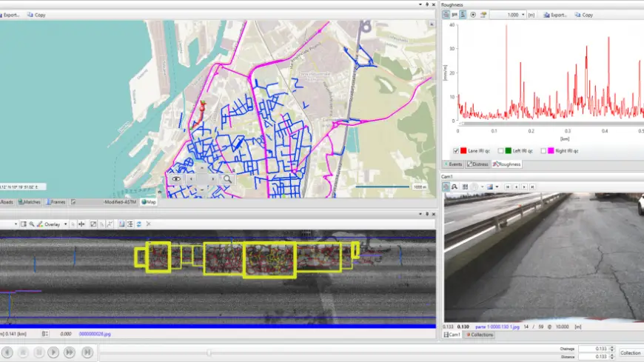Click the target circle icon in Roughness toolbar
Screen dimensions: 644x362
click(473, 15)
